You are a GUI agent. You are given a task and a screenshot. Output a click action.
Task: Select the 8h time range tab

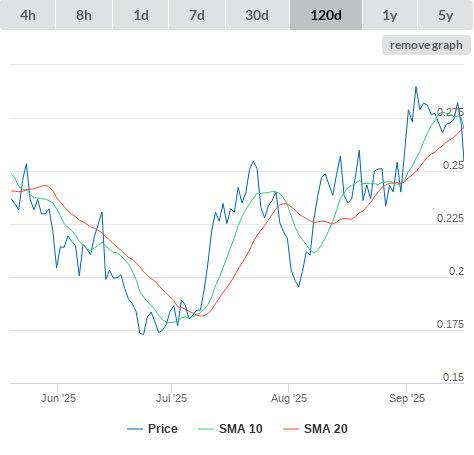[84, 15]
